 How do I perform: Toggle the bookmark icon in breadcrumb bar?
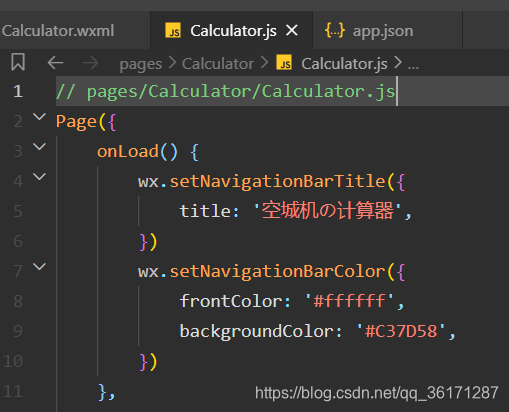click(x=18, y=62)
